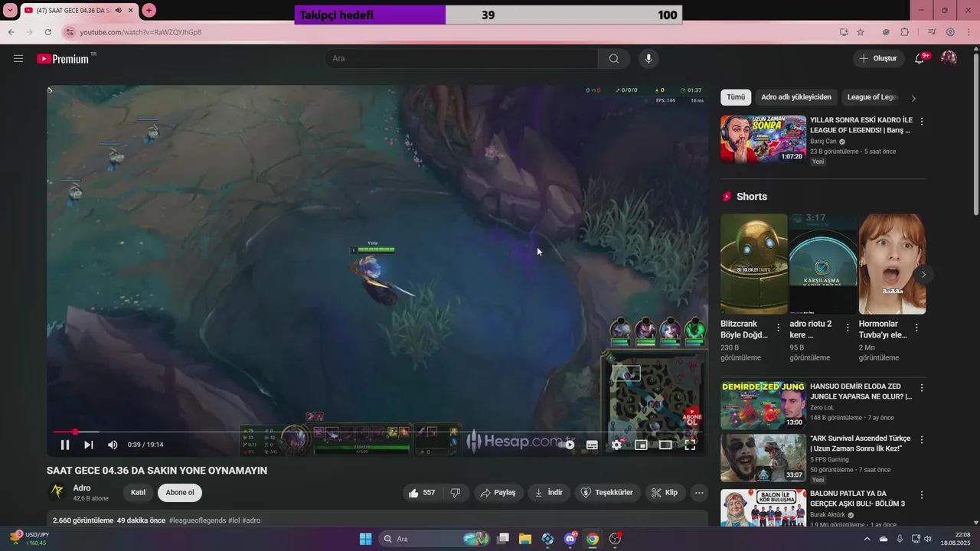The height and width of the screenshot is (551, 980).
Task: Reload the page
Action: (47, 32)
